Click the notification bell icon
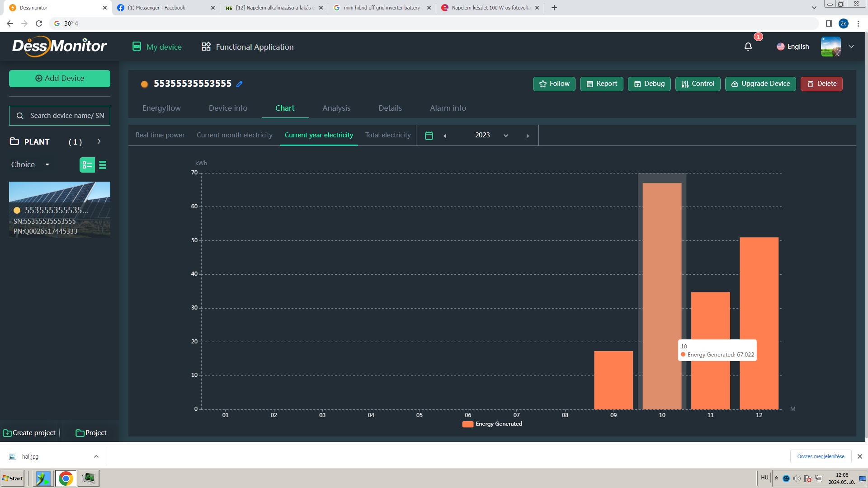 click(x=748, y=47)
